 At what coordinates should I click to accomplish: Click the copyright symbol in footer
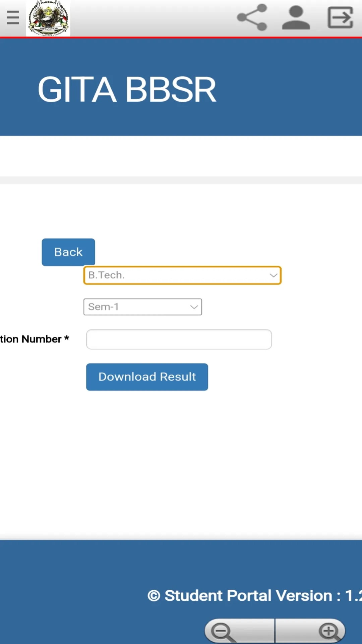point(154,596)
